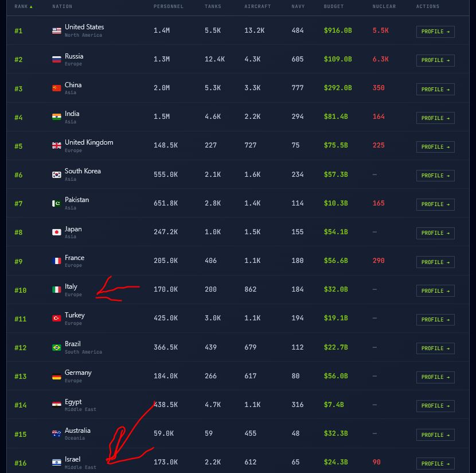Click the Turkey flag icon
This screenshot has height=473, width=476.
[x=56, y=319]
